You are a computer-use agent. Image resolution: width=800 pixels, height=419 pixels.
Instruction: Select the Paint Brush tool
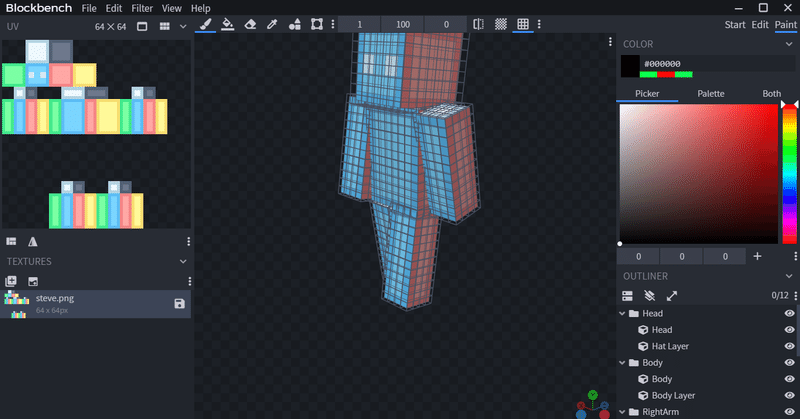[205, 24]
